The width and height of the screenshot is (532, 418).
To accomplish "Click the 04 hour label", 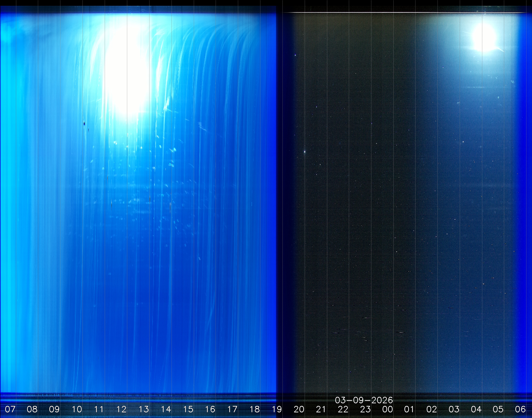I will click(x=476, y=409).
